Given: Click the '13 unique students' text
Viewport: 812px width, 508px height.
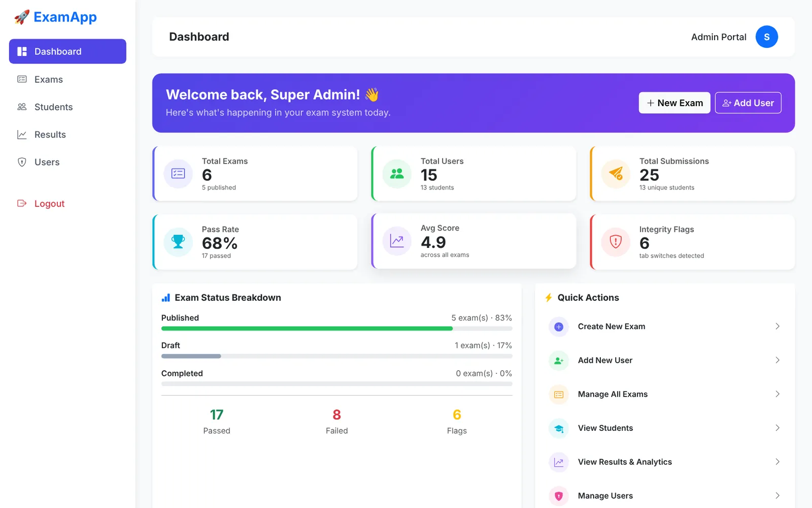Looking at the screenshot, I should (667, 187).
